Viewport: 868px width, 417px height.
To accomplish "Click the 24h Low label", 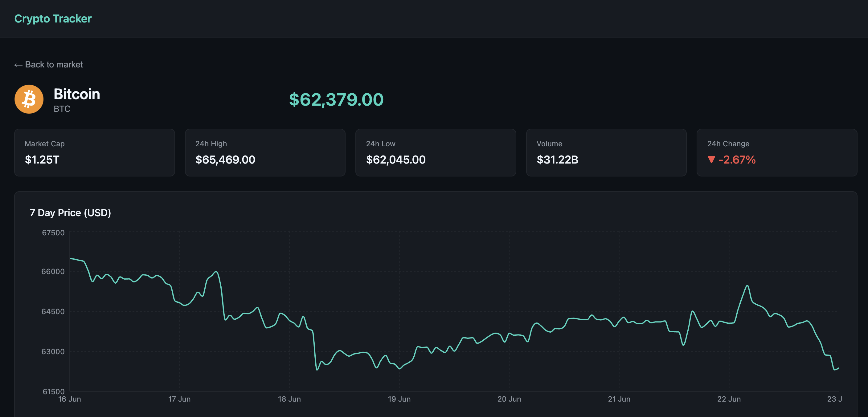I will point(381,144).
